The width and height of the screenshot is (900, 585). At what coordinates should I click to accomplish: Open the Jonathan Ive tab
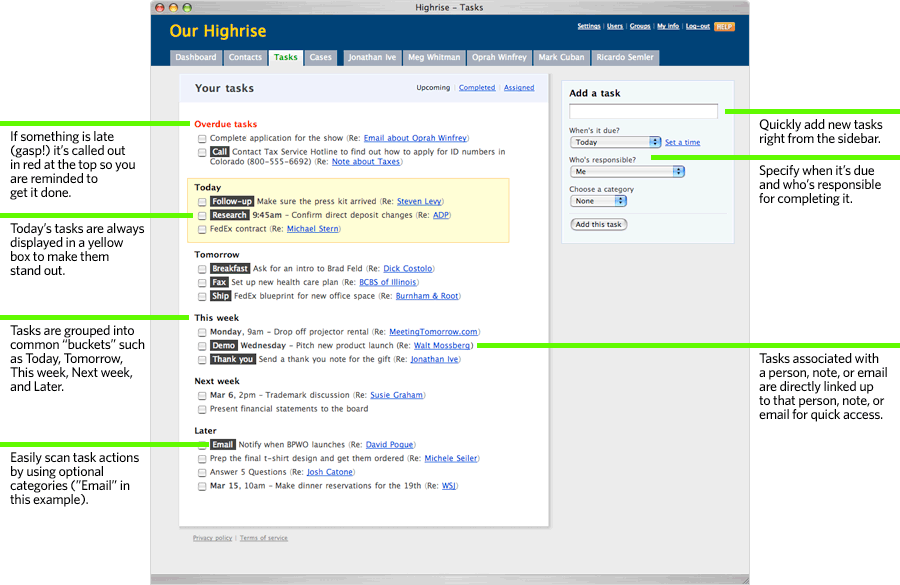coord(372,57)
